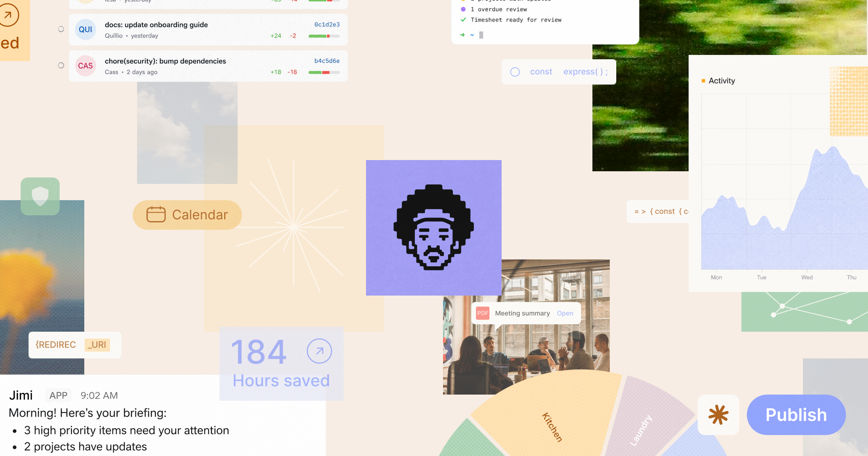This screenshot has height=456, width=868.
Task: Click the {REDIREC code token
Action: (56, 345)
